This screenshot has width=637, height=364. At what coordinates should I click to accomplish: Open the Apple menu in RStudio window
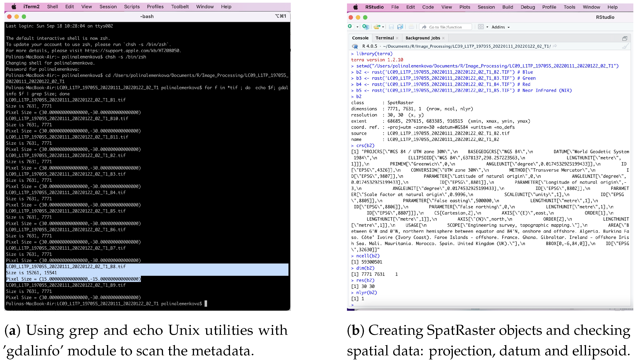click(x=356, y=7)
